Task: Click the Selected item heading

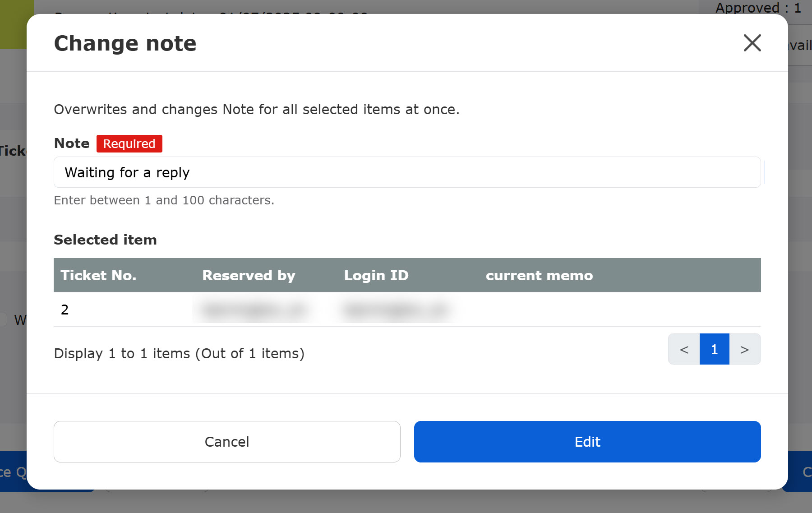Action: click(x=105, y=240)
